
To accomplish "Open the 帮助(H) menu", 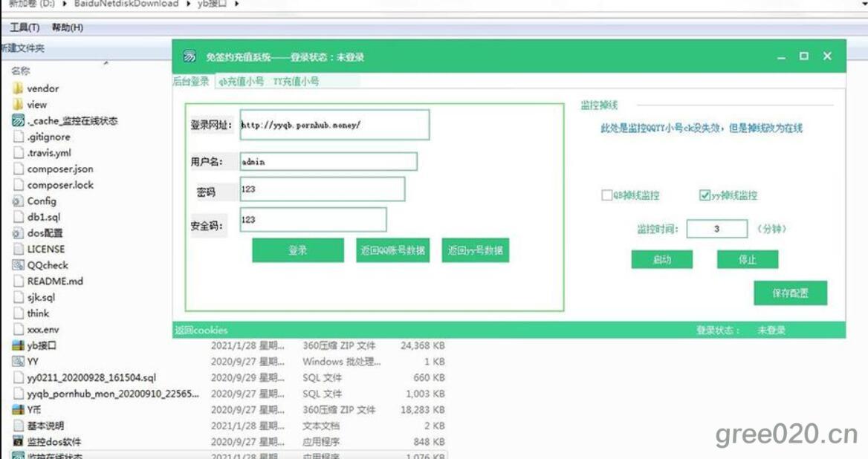I will click(68, 27).
